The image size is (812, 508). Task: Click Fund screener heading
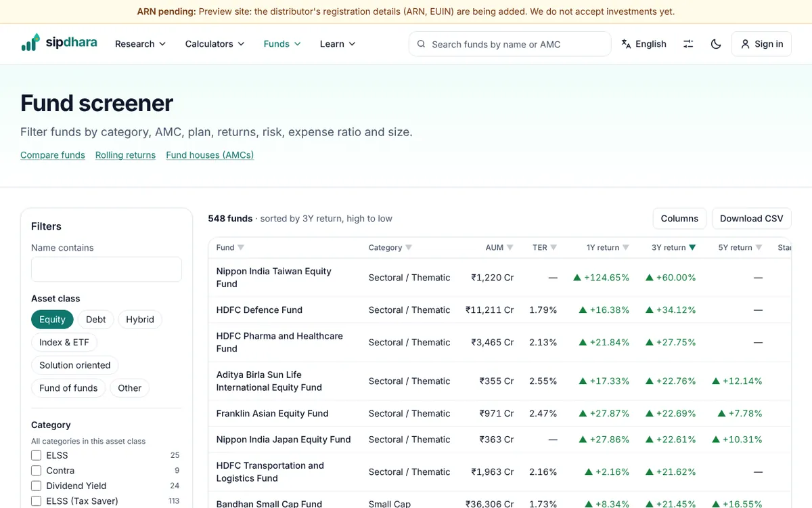97,103
